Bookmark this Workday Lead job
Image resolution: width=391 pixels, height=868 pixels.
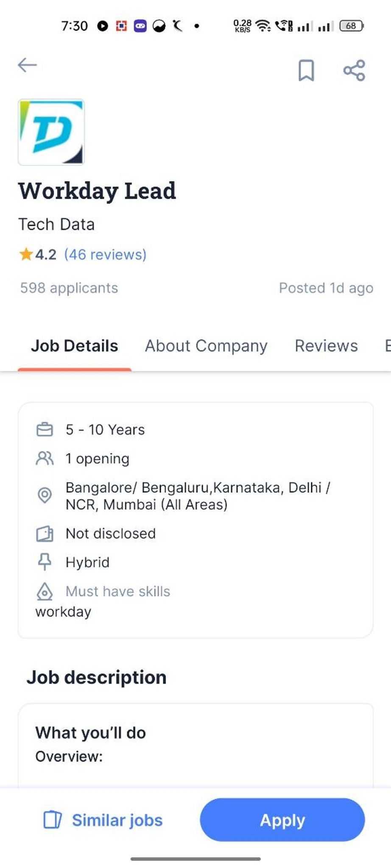(306, 70)
